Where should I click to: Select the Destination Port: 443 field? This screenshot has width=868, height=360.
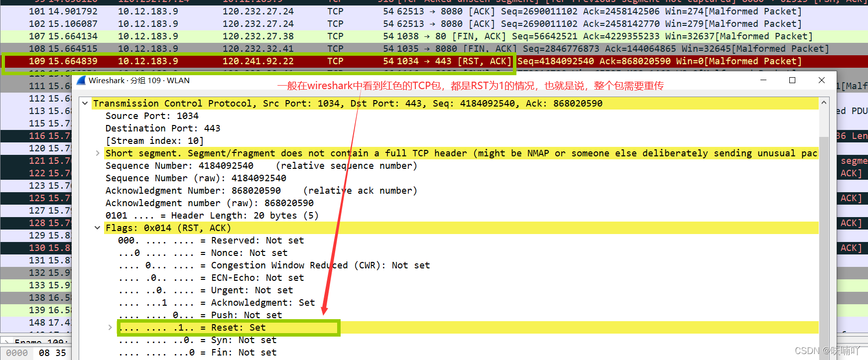point(163,128)
